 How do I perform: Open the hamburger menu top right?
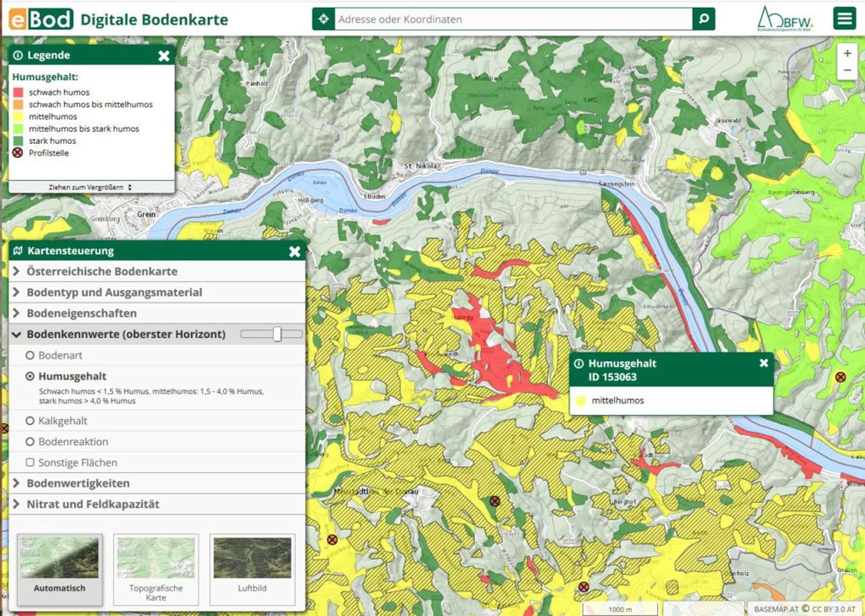(845, 18)
